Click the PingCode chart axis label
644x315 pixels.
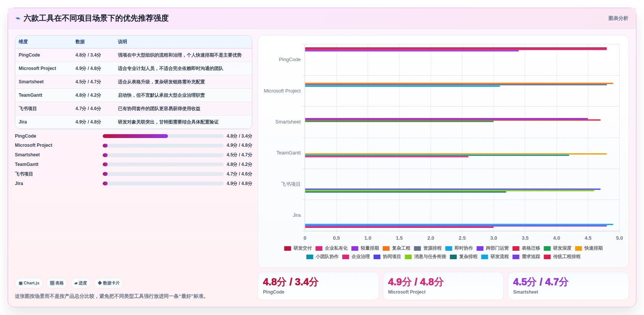290,60
